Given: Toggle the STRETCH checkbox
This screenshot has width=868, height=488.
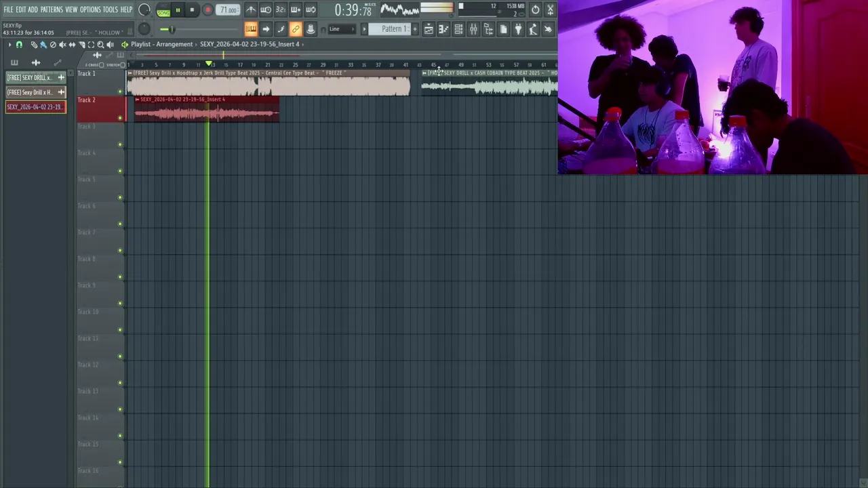Looking at the screenshot, I should pyautogui.click(x=123, y=65).
